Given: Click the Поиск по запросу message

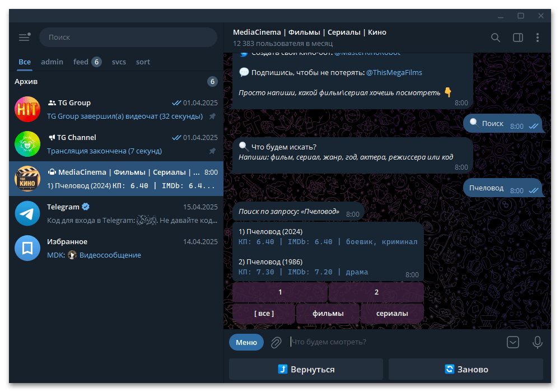Looking at the screenshot, I should [x=298, y=212].
